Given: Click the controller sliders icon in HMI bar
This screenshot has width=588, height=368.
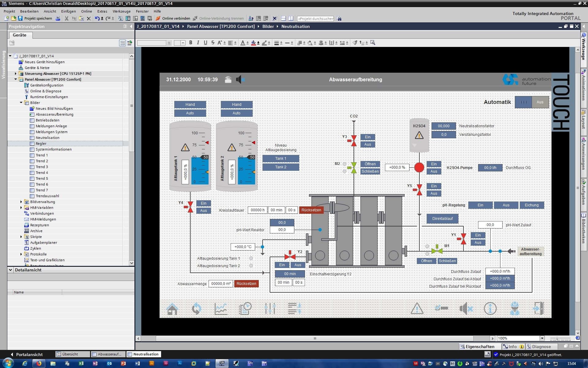Looking at the screenshot, I should click(x=270, y=309).
